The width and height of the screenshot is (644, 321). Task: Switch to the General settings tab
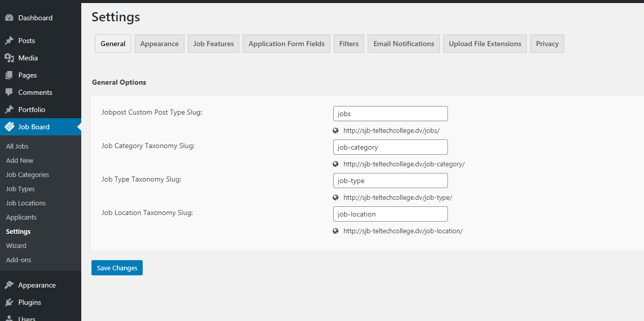(x=113, y=44)
